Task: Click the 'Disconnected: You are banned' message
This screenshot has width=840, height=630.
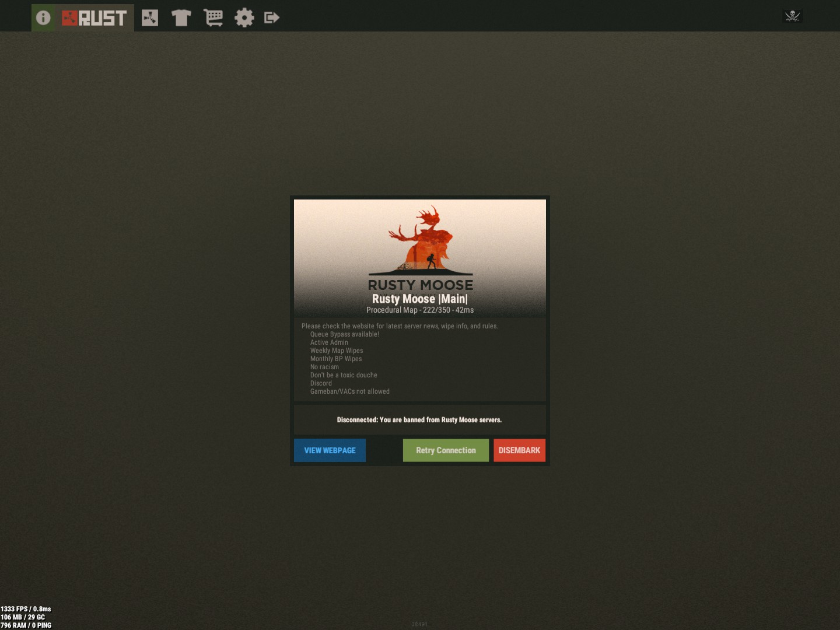Action: (x=419, y=420)
